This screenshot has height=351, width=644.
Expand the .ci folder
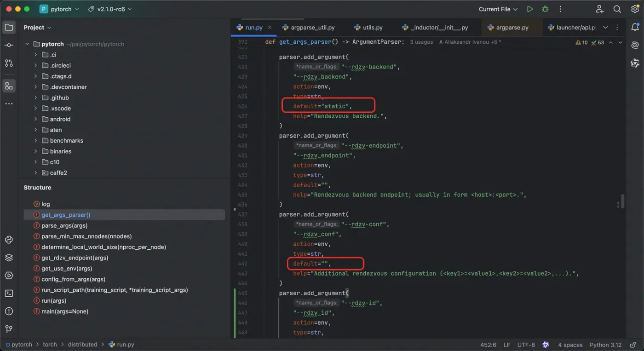(x=35, y=55)
